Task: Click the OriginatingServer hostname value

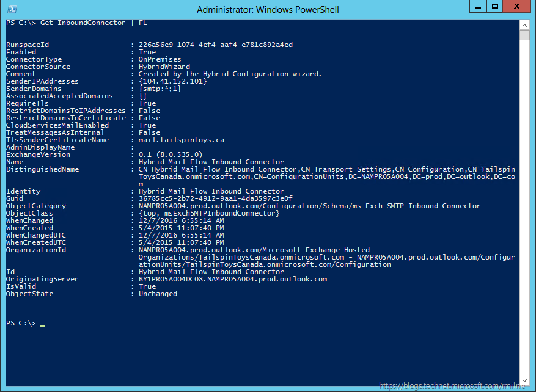Action: point(232,279)
